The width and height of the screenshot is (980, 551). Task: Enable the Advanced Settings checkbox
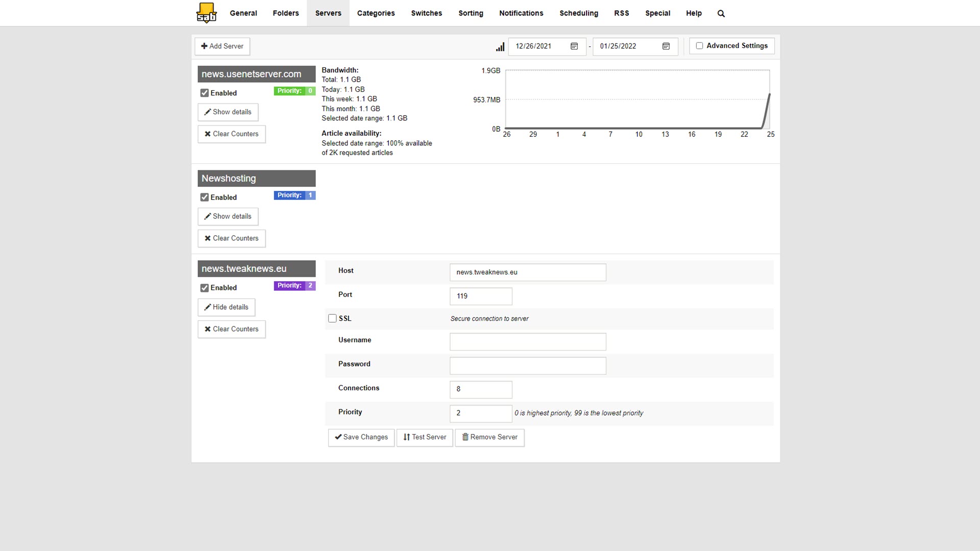(x=699, y=46)
